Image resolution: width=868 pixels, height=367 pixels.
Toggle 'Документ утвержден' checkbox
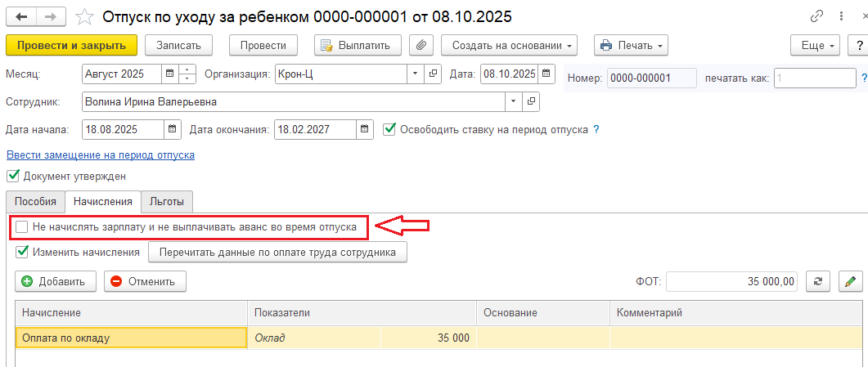click(x=14, y=177)
